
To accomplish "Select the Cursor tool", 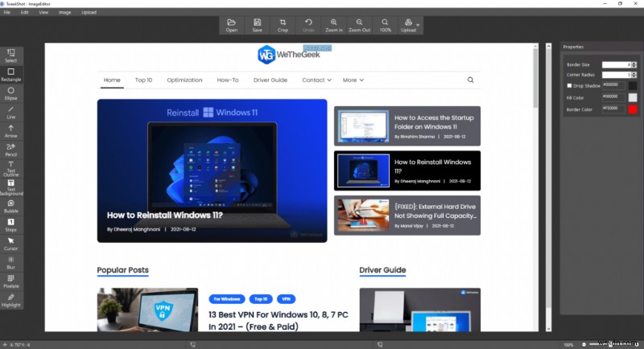I will pos(11,244).
